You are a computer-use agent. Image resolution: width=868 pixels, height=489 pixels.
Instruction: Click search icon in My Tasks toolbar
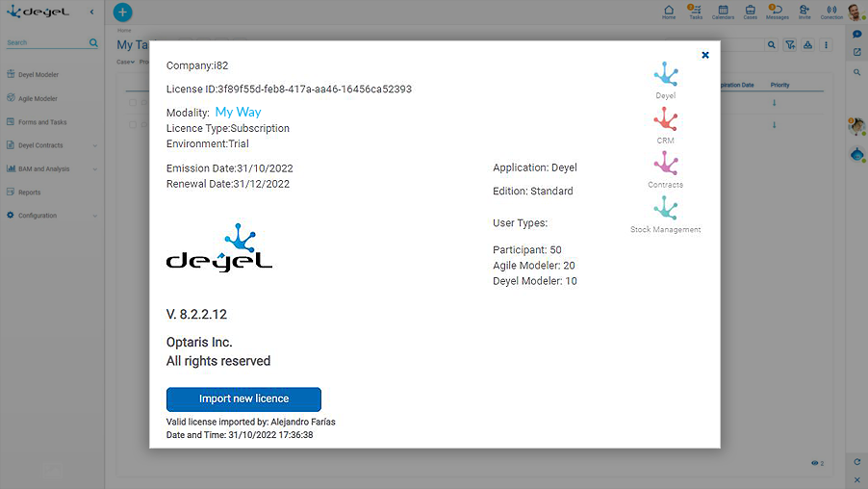[x=771, y=45]
